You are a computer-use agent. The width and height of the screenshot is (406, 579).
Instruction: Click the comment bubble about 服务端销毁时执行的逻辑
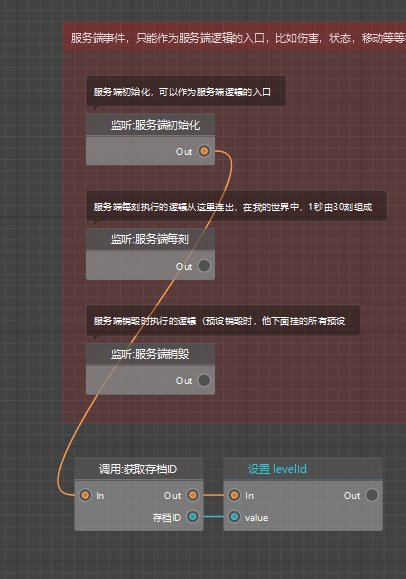223,321
